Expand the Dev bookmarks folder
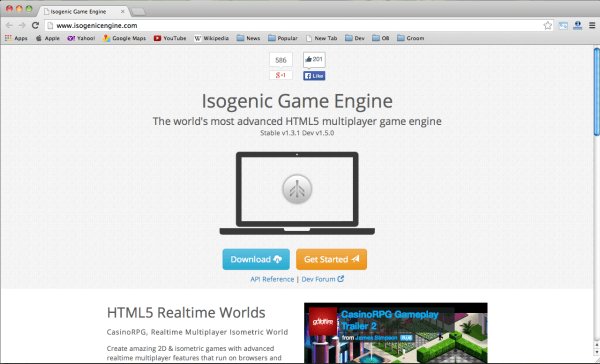This screenshot has width=600, height=364. pyautogui.click(x=355, y=38)
